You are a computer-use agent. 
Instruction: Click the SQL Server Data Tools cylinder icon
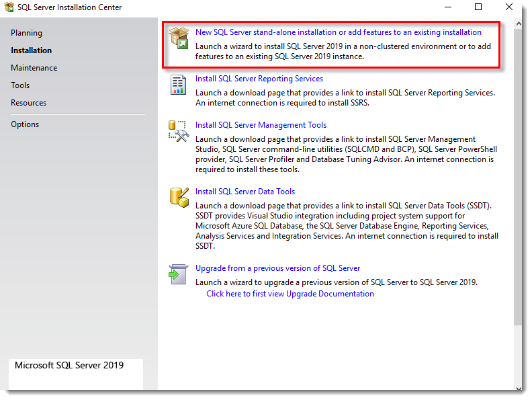click(x=179, y=197)
